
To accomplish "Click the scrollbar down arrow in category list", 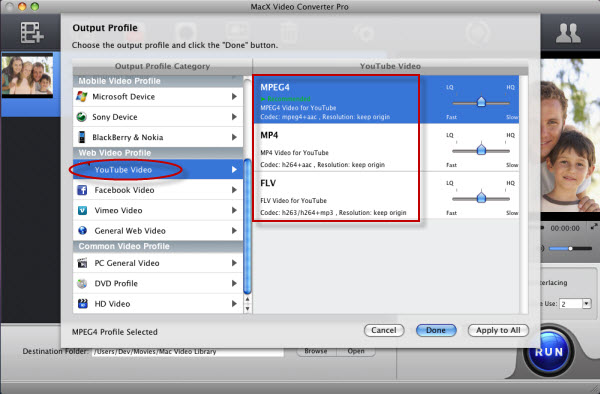I will [248, 308].
